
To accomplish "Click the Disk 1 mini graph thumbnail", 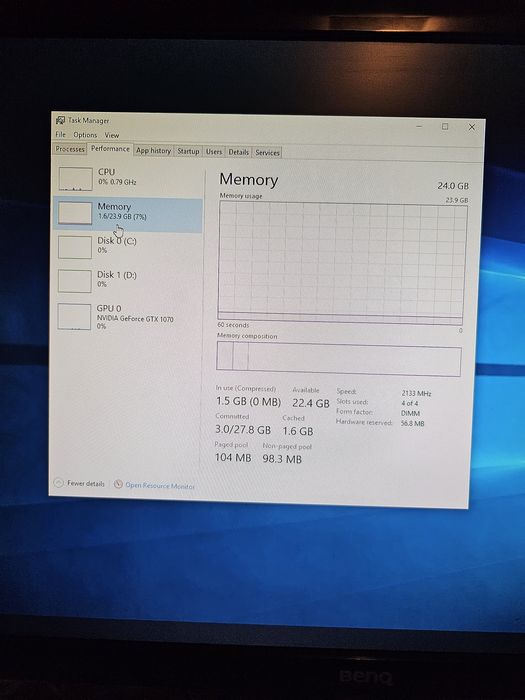I will pyautogui.click(x=75, y=281).
